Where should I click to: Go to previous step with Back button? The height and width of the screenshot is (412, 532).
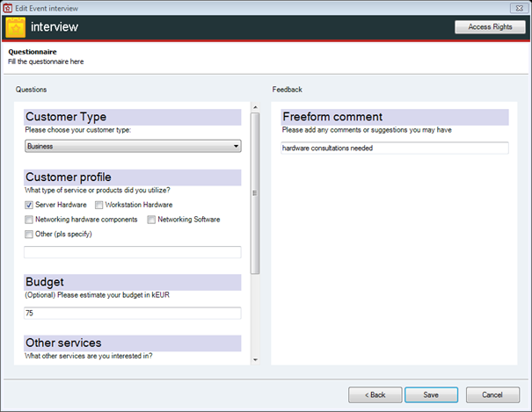click(375, 395)
